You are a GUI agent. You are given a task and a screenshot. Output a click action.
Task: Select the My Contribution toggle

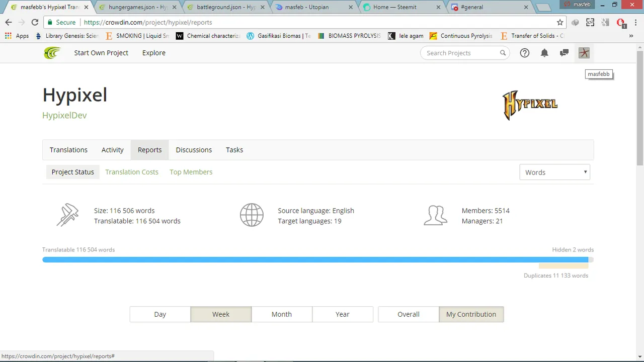tap(471, 314)
